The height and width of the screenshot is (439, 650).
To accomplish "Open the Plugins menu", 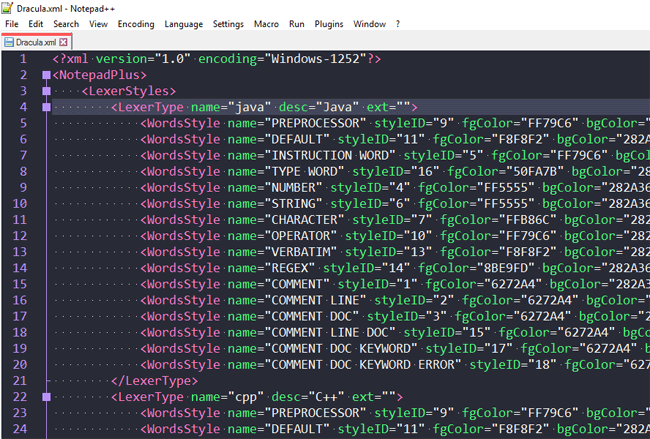I will (x=328, y=23).
